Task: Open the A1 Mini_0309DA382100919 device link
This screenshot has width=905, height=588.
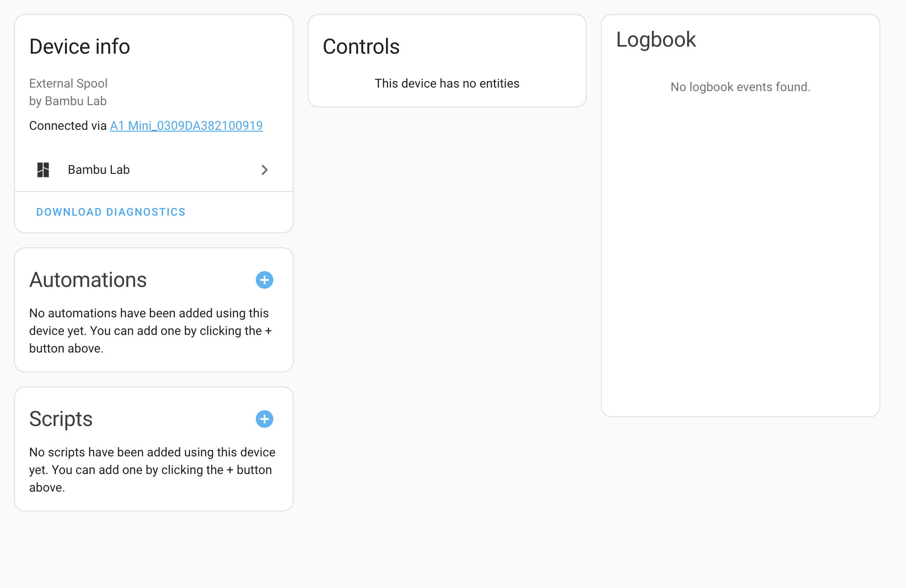Action: 186,125
